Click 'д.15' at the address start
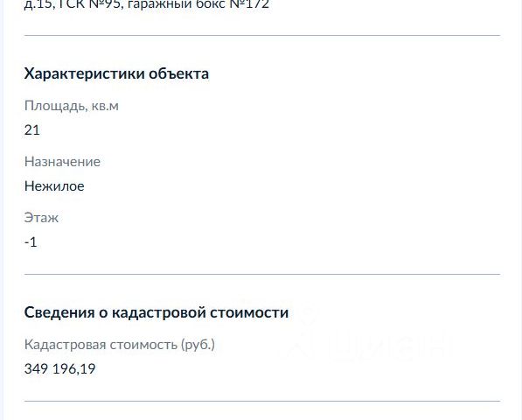This screenshot has height=420, width=522. [x=38, y=4]
